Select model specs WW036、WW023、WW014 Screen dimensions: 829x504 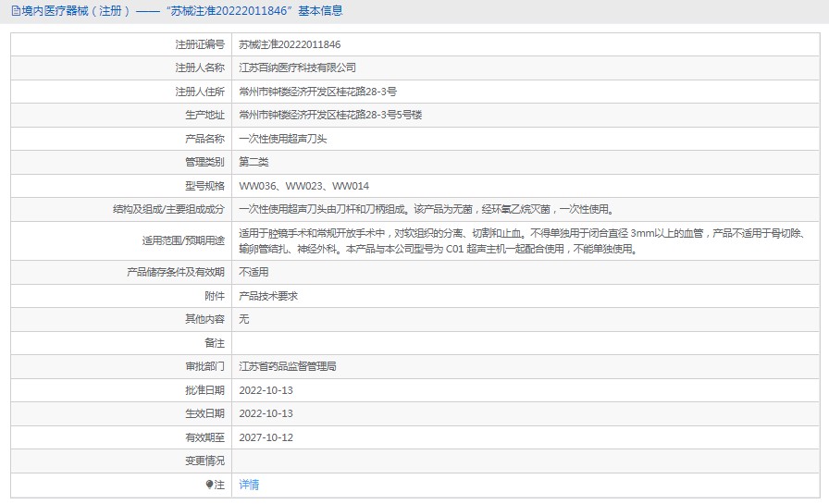[x=304, y=186]
